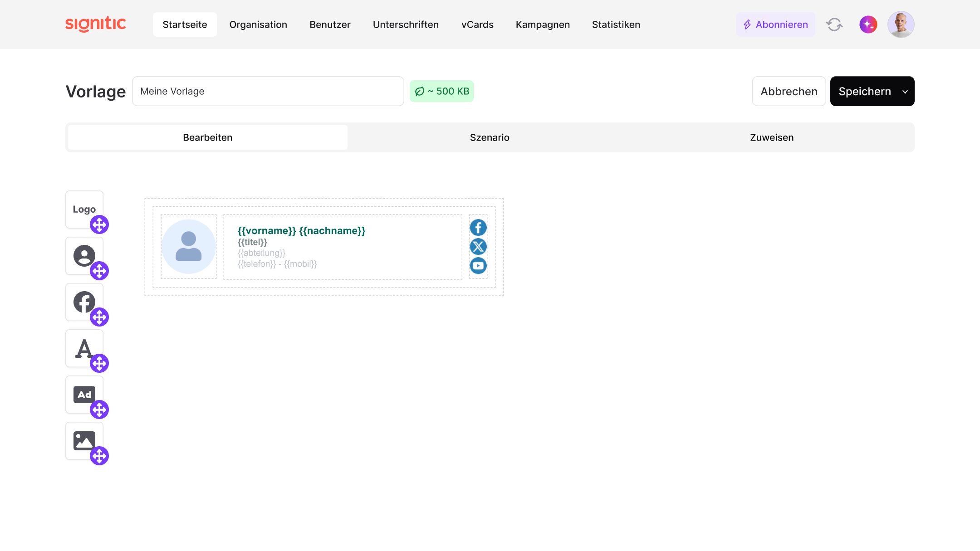Click move handle on the Ad block
Image resolution: width=980 pixels, height=551 pixels.
[x=99, y=410]
